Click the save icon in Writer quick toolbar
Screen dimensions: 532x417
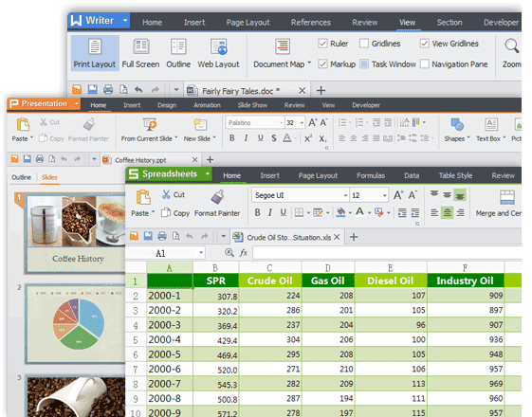(x=92, y=89)
